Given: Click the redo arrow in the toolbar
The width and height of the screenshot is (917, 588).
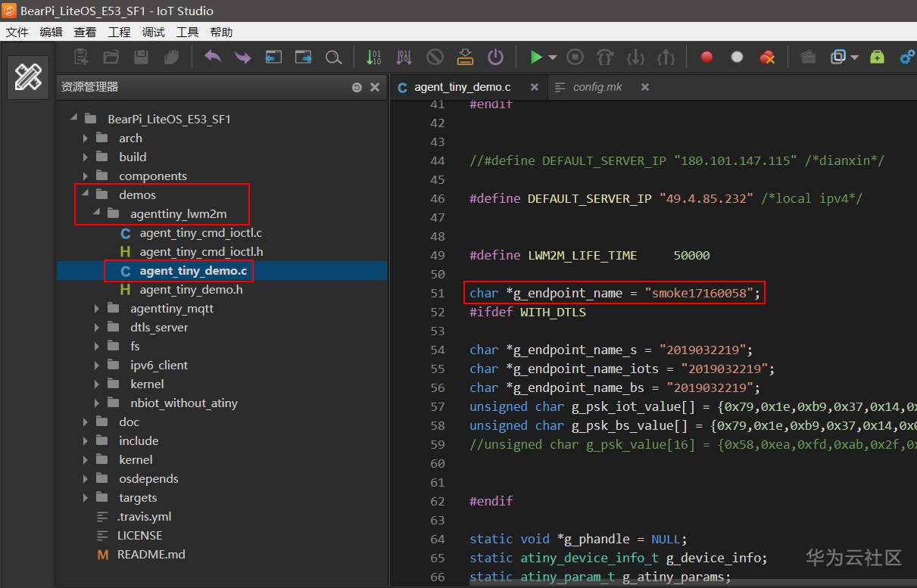Looking at the screenshot, I should pos(242,57).
